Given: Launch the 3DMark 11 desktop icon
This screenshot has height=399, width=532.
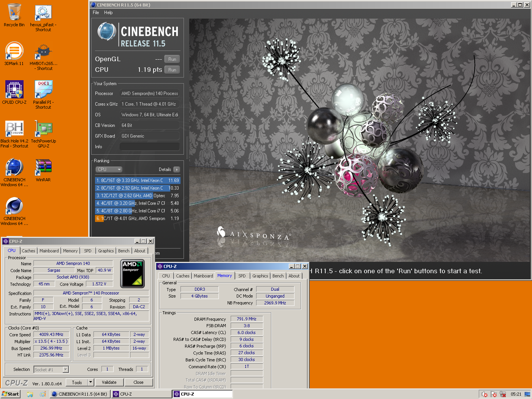Looking at the screenshot, I should (x=14, y=54).
